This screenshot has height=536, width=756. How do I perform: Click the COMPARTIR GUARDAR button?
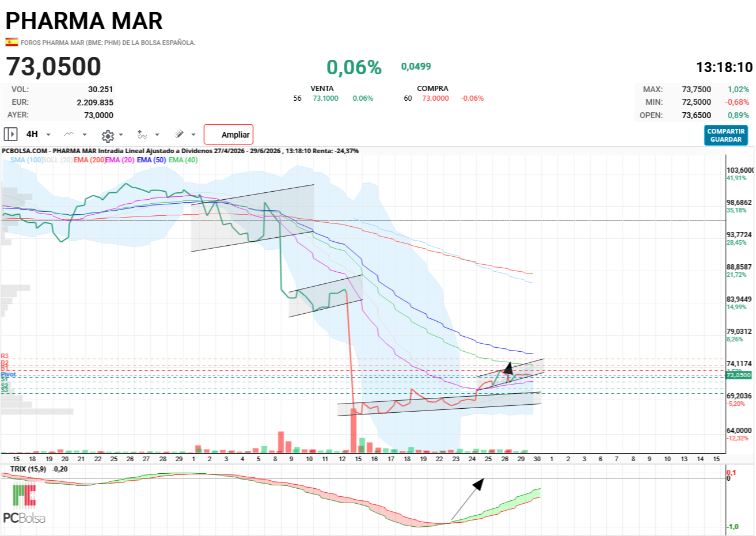coord(726,135)
